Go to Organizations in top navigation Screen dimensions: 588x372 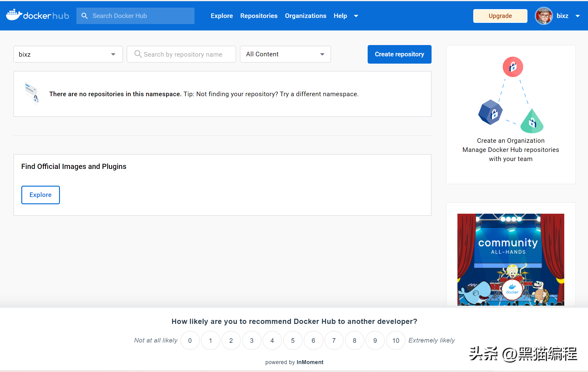[305, 16]
